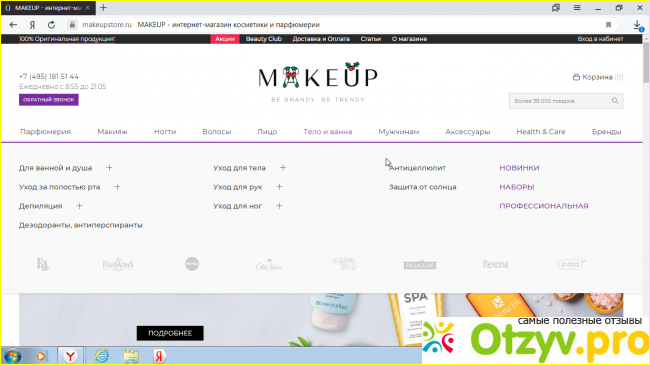Close the MAKEUP browser tab
The image size is (650, 365).
click(x=87, y=8)
